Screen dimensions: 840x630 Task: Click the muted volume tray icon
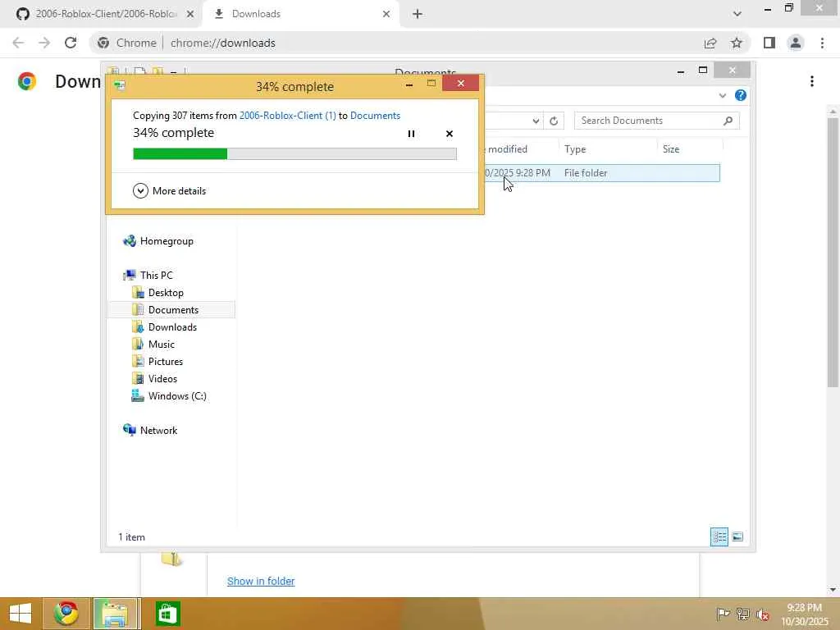[763, 614]
